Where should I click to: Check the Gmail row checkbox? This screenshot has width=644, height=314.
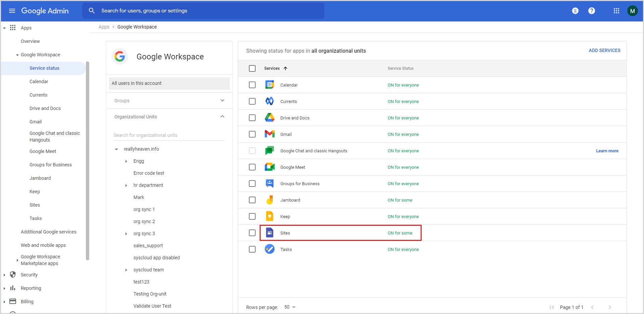(252, 134)
